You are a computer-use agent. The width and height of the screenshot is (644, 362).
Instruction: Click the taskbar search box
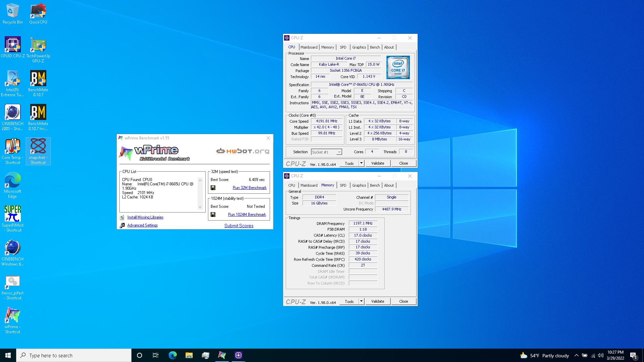(x=74, y=355)
